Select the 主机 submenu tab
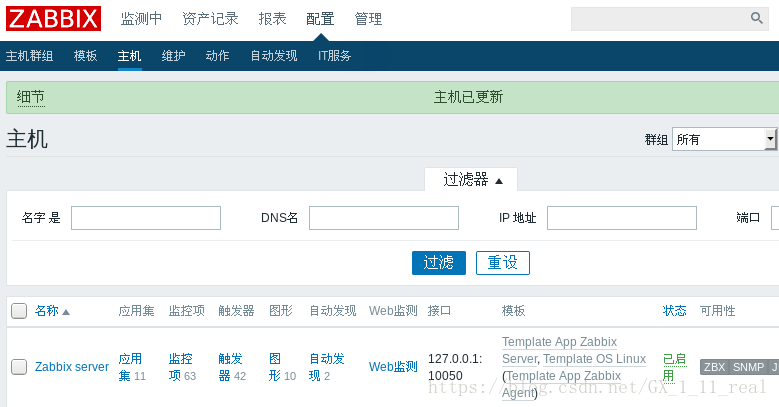 [x=130, y=56]
